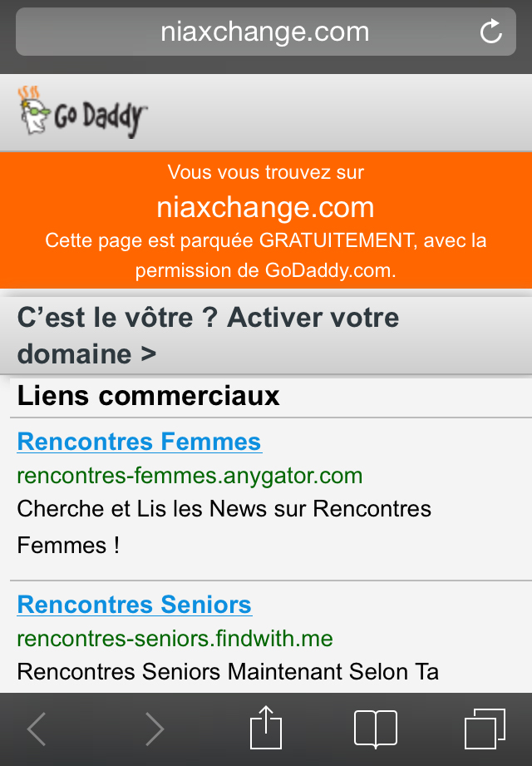
Task: Go back with the left arrow
Action: [x=37, y=729]
